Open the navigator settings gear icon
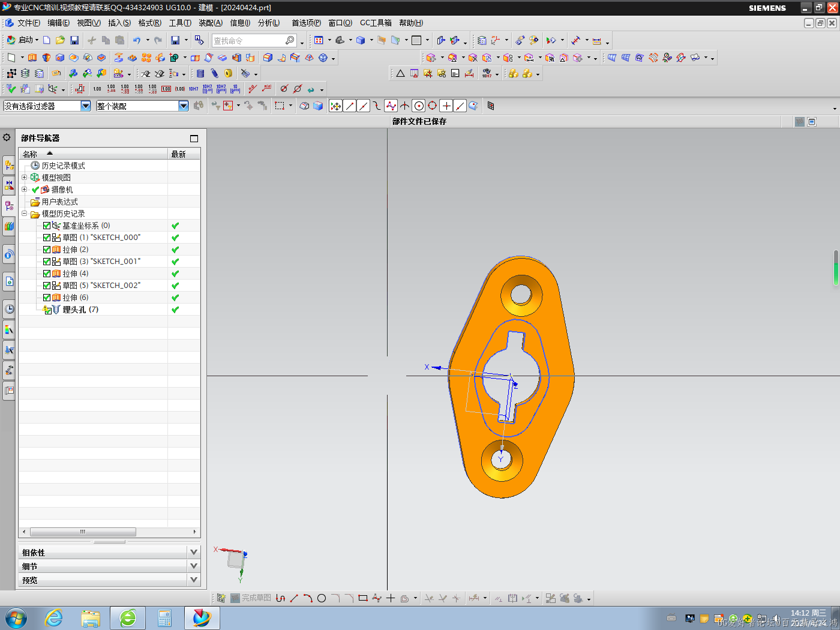The image size is (840, 630). (x=7, y=137)
